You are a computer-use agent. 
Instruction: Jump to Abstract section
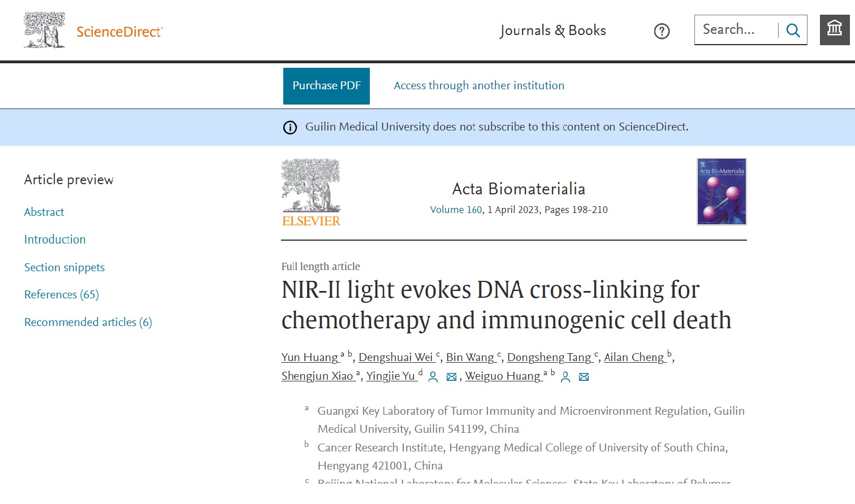(x=44, y=212)
